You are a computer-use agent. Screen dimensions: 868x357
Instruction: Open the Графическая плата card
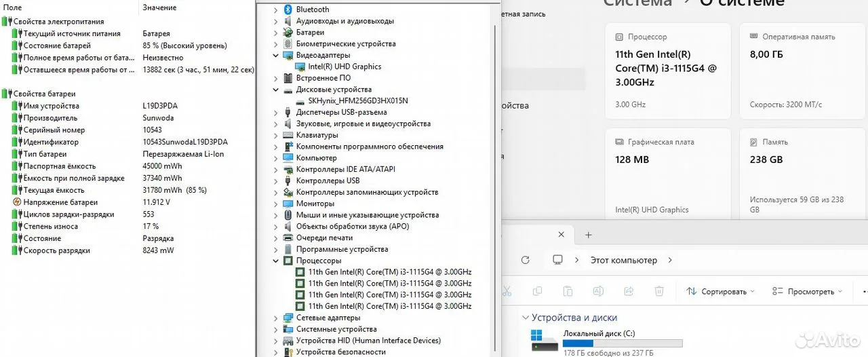click(x=668, y=174)
